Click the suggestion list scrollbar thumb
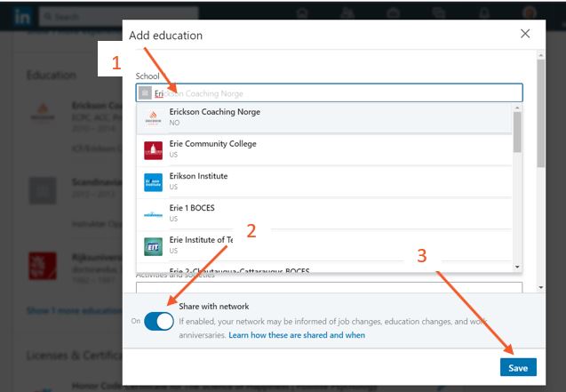 (517, 132)
